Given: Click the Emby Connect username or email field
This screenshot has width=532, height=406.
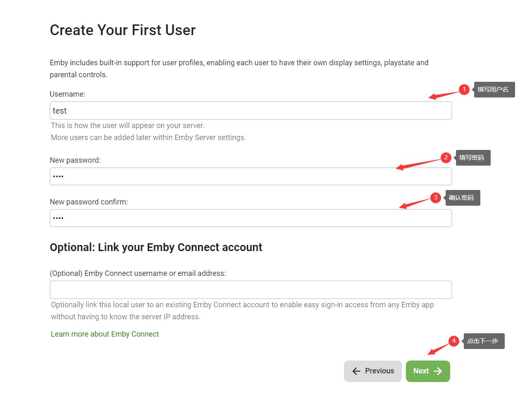Looking at the screenshot, I should coord(250,290).
